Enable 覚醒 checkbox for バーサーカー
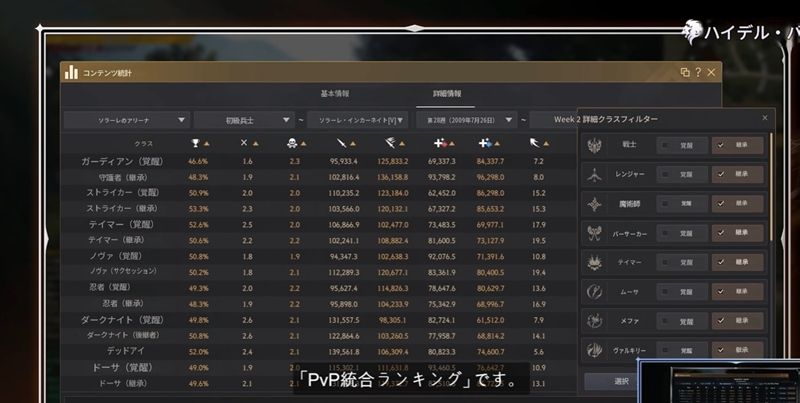Screen dimensions: 800x403 click(x=664, y=233)
